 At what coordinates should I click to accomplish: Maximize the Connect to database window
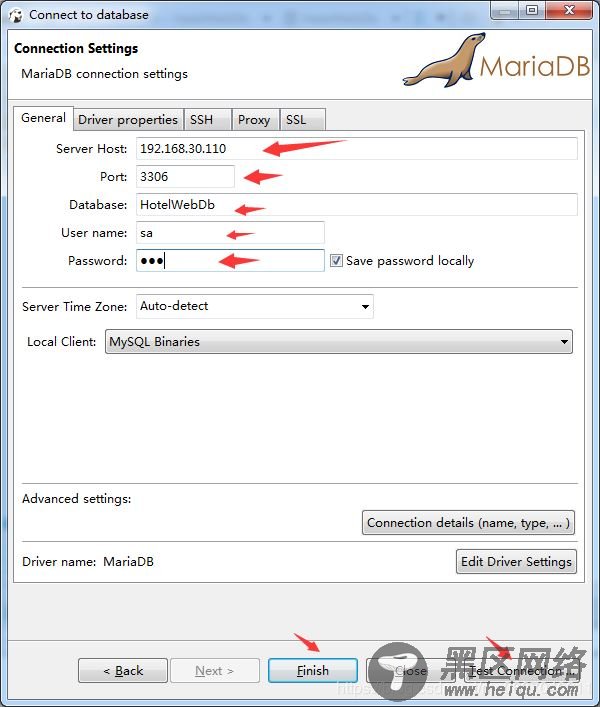coord(532,11)
